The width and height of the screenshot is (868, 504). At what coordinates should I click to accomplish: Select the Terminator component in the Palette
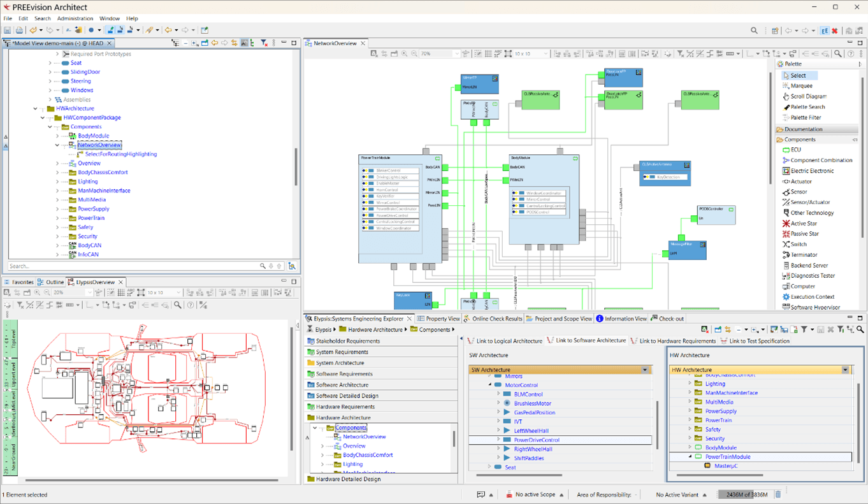tap(799, 254)
